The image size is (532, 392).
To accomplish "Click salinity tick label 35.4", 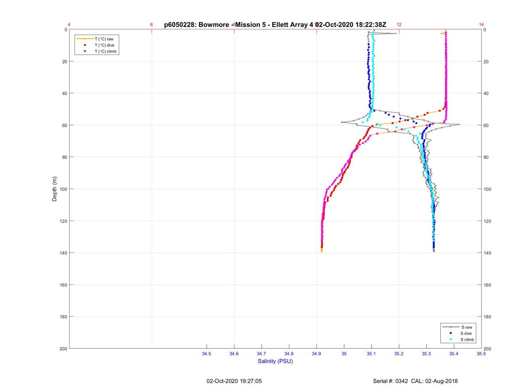I will click(x=454, y=354).
